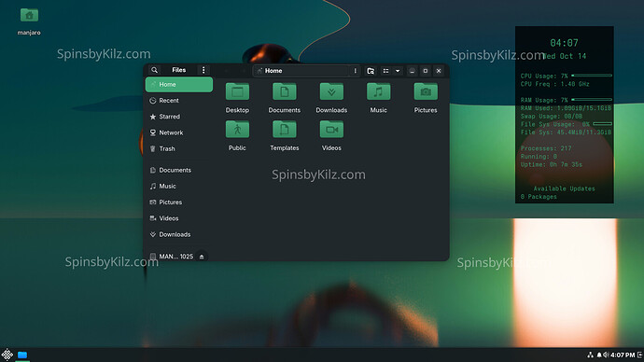Open volume tray icon
Viewport: 644px width, 362px height.
click(606, 355)
